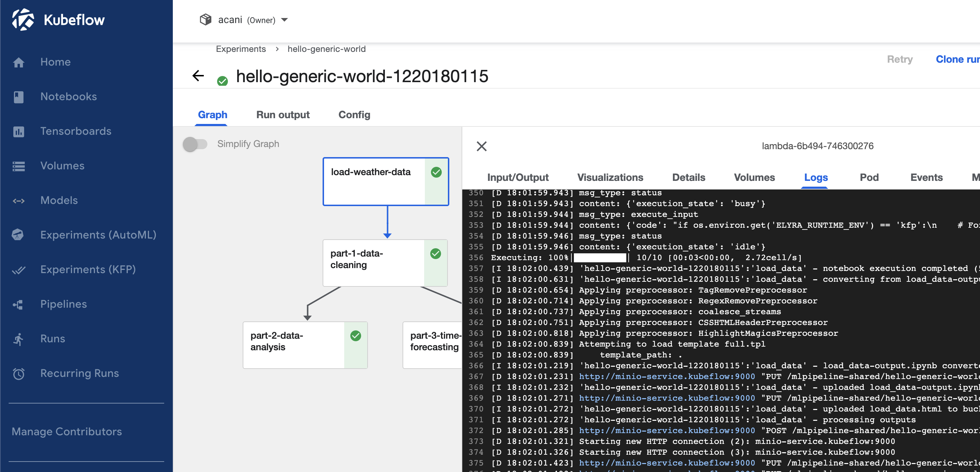Open the Notebooks section
Viewport: 980px width, 472px height.
[68, 97]
